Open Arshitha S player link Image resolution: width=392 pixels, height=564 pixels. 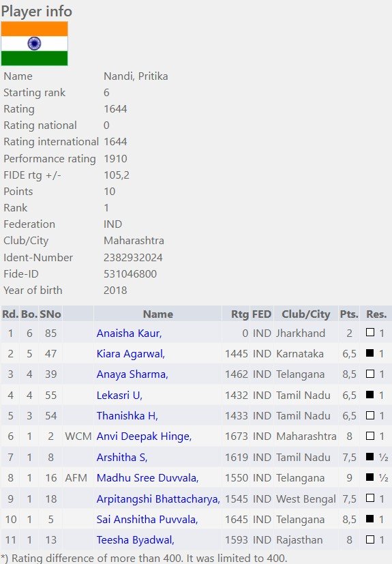point(122,457)
